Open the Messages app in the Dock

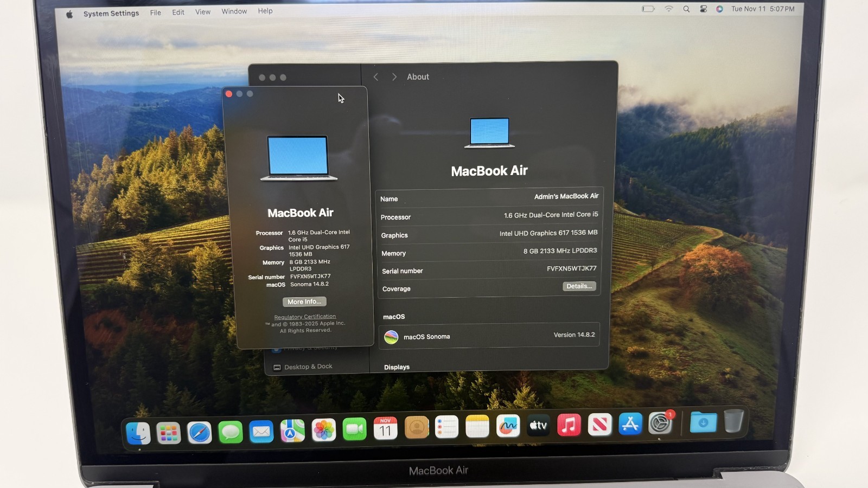point(231,432)
